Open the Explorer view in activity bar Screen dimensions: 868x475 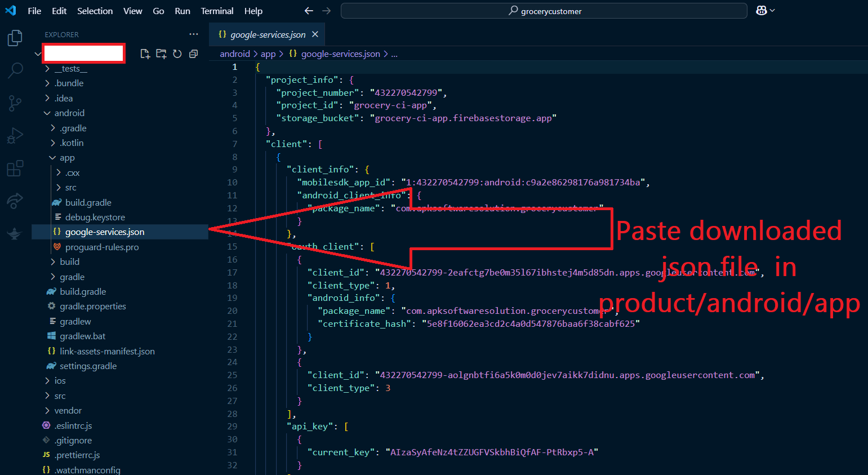15,38
